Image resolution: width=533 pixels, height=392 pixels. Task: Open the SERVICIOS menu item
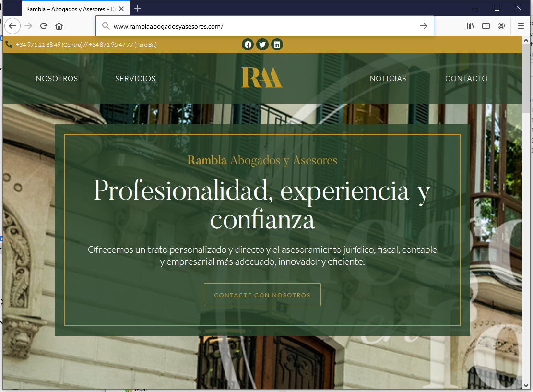tap(135, 79)
